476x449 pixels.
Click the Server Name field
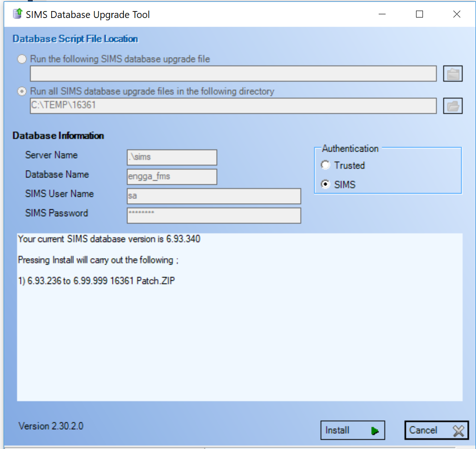(x=172, y=157)
